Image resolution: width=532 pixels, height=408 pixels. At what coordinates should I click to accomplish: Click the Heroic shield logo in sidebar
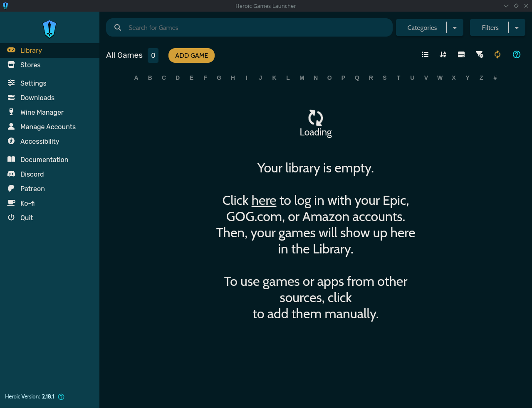click(x=49, y=29)
